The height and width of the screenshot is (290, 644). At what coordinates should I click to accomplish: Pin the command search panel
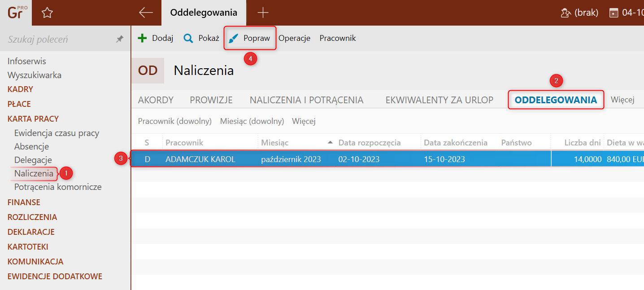pos(119,39)
